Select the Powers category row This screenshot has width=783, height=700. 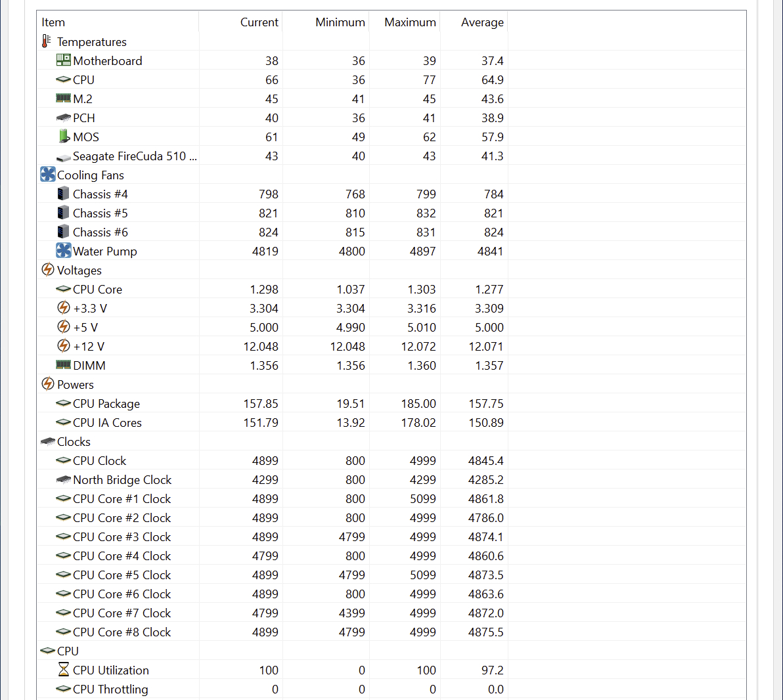75,385
